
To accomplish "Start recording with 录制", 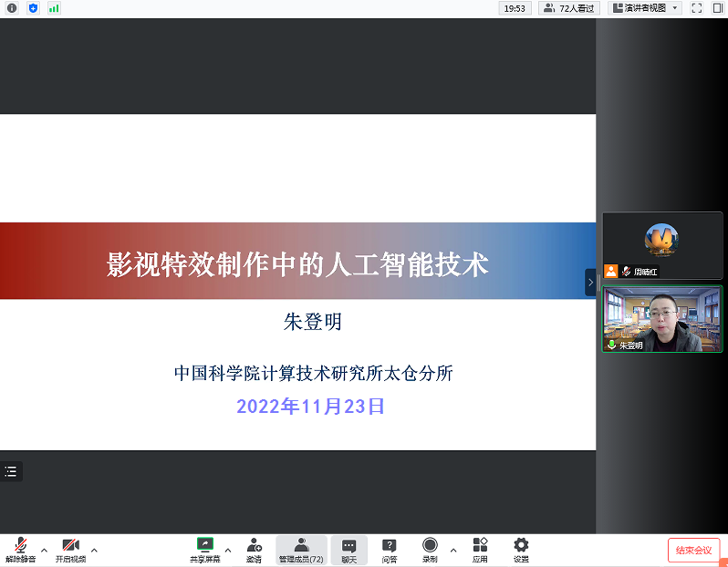I will tap(430, 551).
